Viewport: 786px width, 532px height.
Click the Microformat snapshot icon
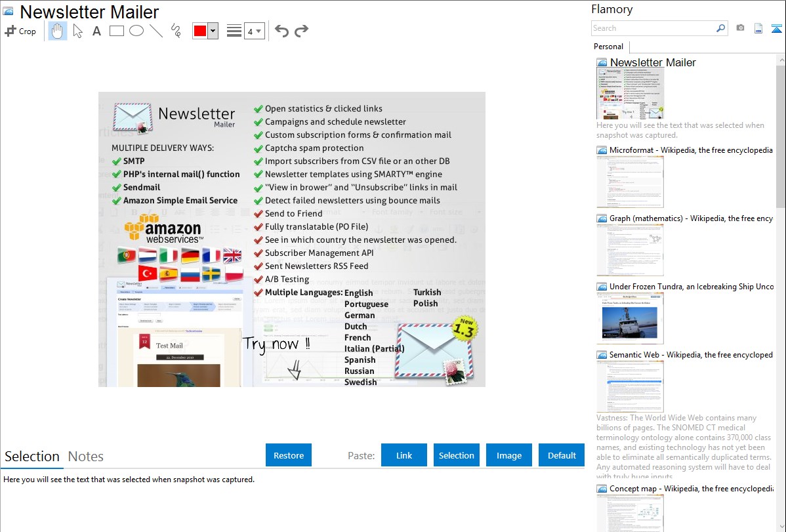pyautogui.click(x=602, y=150)
